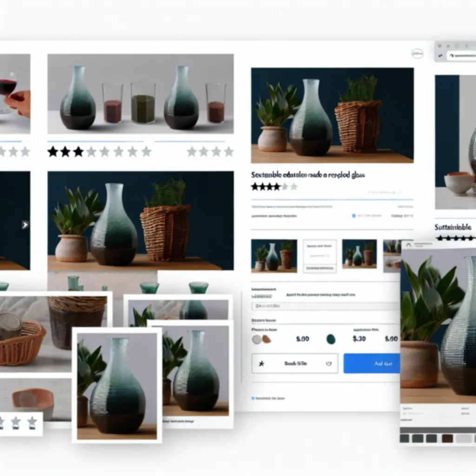Pick the brown swatch in the bottom palette
The height and width of the screenshot is (476, 476).
[447, 438]
